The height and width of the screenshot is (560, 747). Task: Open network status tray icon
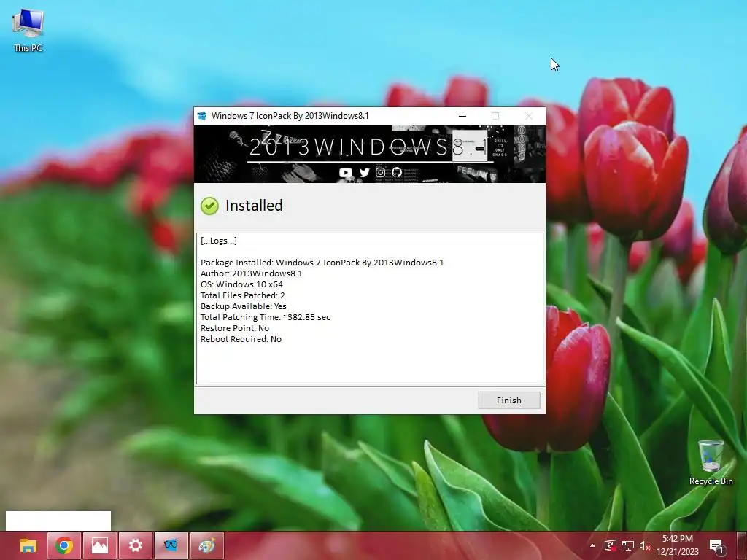tap(628, 545)
